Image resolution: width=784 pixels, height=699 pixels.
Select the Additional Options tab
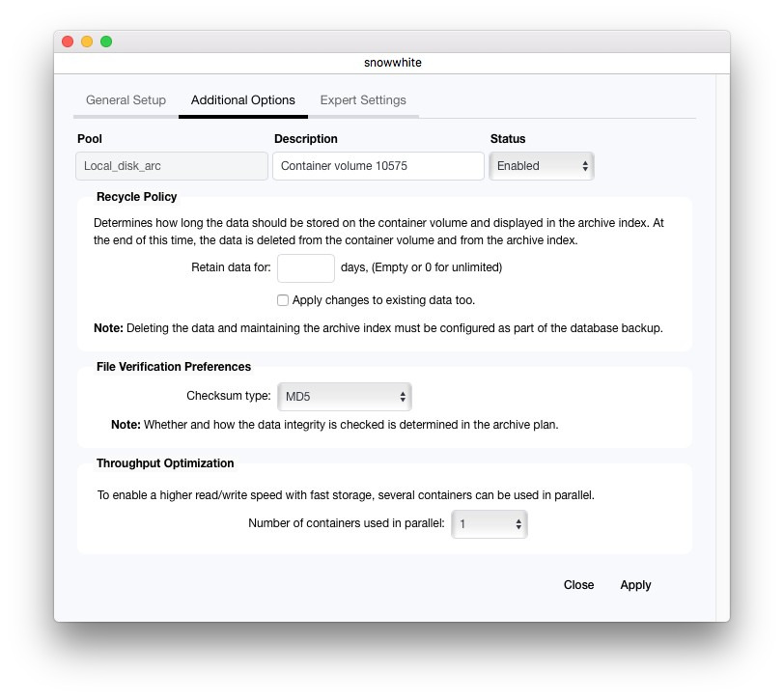click(243, 100)
